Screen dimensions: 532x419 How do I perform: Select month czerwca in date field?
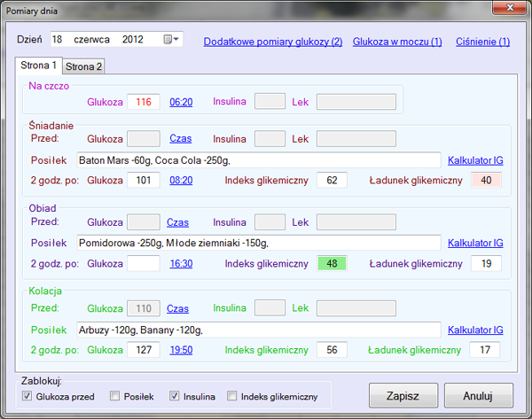pyautogui.click(x=91, y=39)
